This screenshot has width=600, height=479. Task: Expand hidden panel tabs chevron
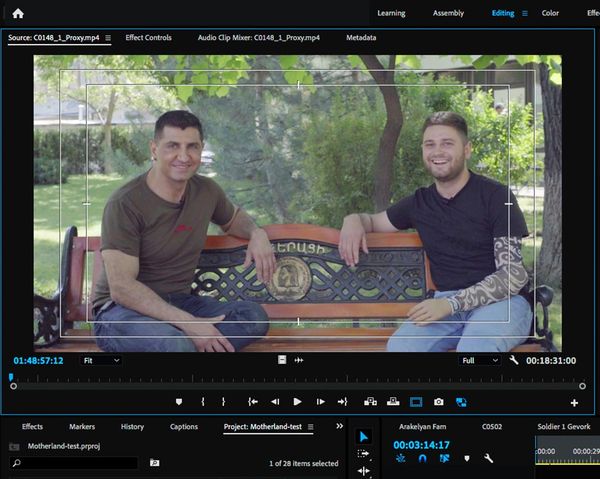(339, 427)
